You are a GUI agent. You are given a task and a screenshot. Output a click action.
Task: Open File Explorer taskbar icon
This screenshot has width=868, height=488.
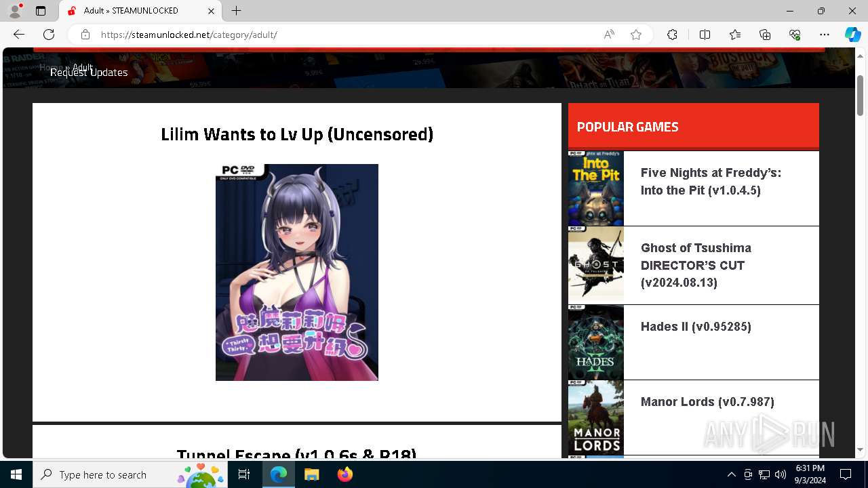point(311,474)
